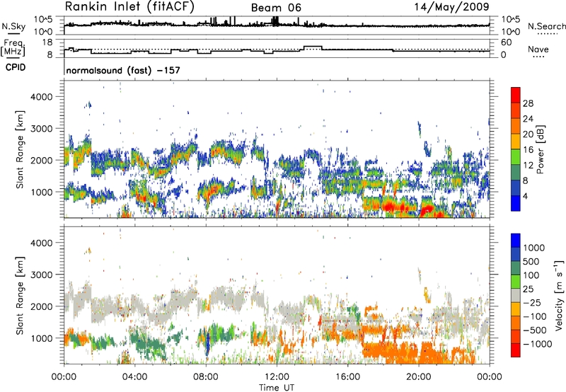Click the '20:00' time axis tick label
The width and height of the screenshot is (566, 392).
(419, 377)
